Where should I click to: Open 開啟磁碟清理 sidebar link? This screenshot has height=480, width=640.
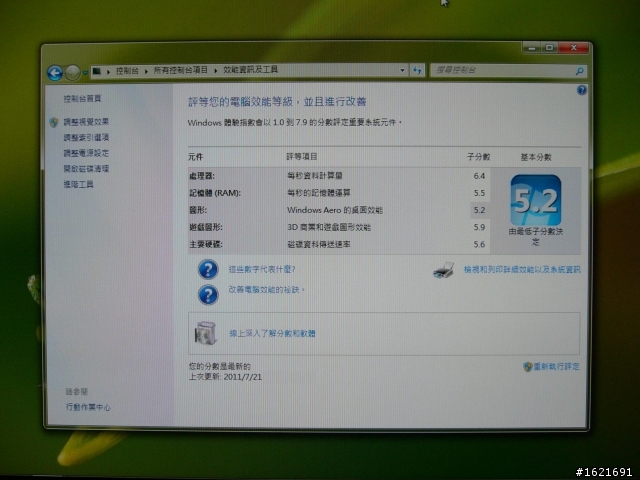pos(86,169)
